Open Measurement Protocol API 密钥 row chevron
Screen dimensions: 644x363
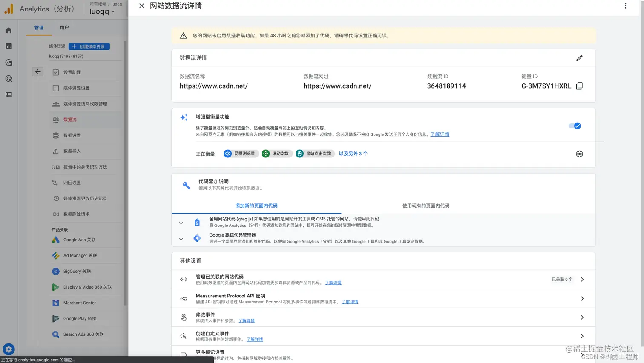(x=582, y=299)
